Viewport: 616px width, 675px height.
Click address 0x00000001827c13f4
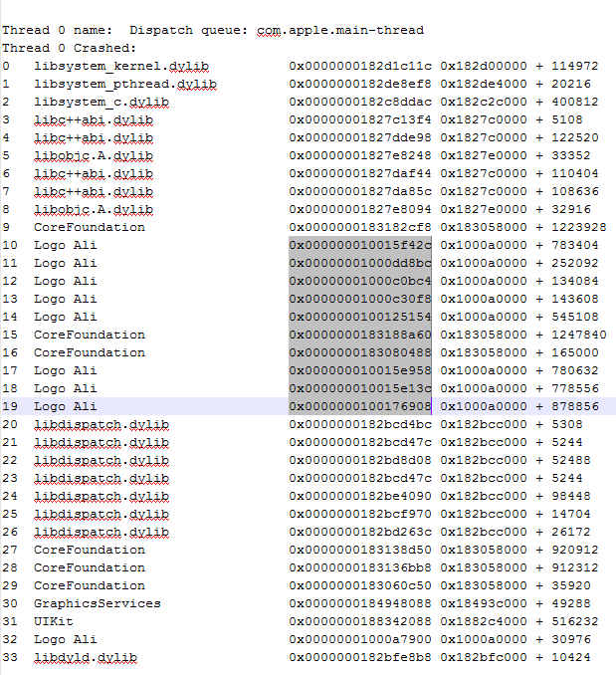pyautogui.click(x=360, y=119)
